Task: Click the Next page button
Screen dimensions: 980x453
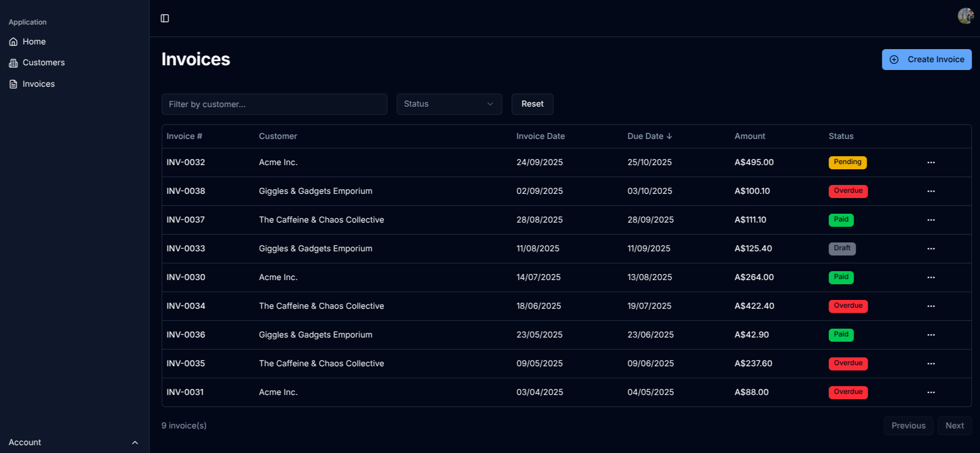Action: pos(954,426)
